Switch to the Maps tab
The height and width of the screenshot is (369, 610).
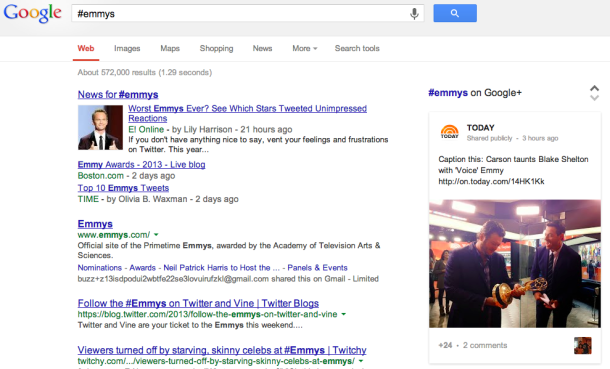(x=170, y=48)
